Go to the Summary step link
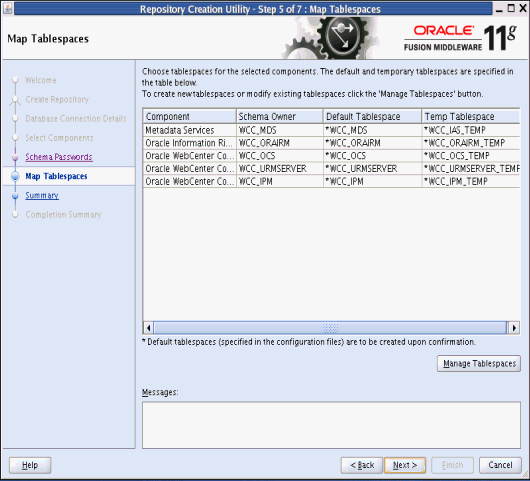Viewport: 530px width, 481px height. click(42, 196)
